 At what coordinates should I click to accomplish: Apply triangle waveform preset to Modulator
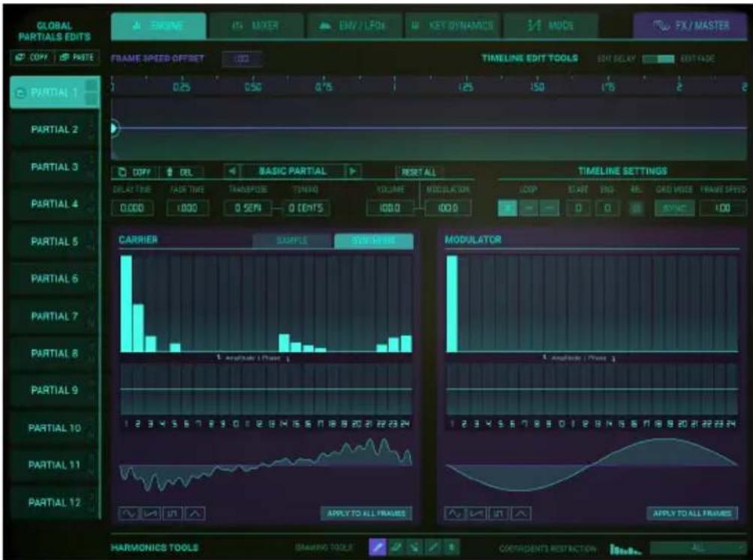(520, 513)
